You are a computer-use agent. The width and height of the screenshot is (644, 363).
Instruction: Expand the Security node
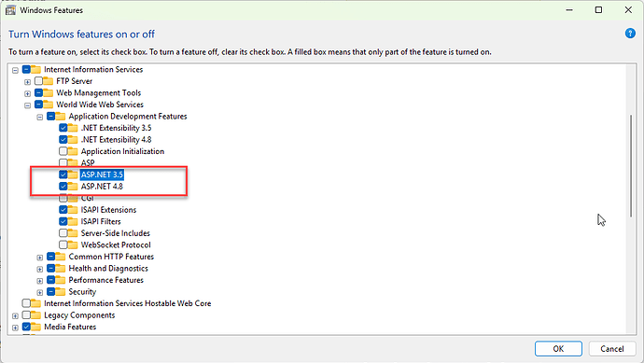coord(40,292)
